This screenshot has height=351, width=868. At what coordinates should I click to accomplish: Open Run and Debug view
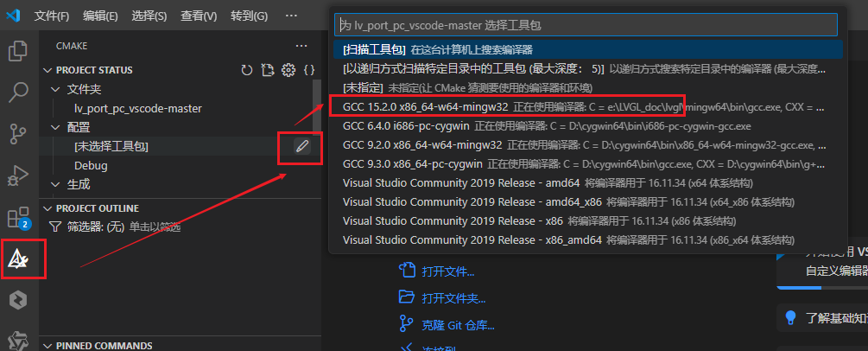tap(18, 175)
